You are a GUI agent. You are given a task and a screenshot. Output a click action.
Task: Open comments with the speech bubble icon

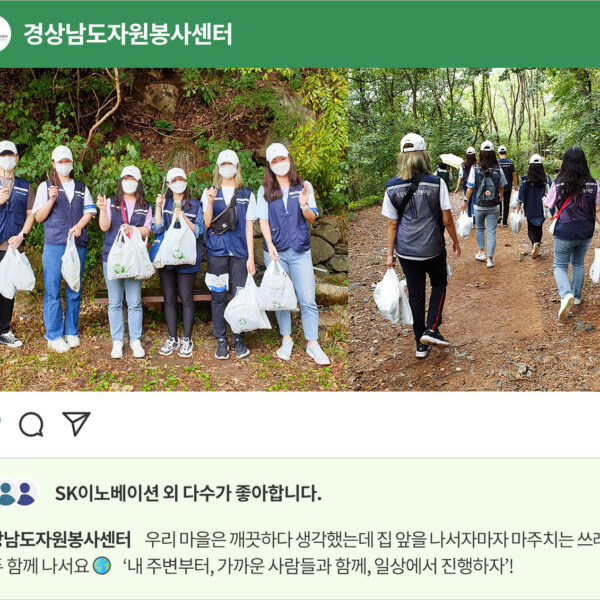[x=31, y=424]
